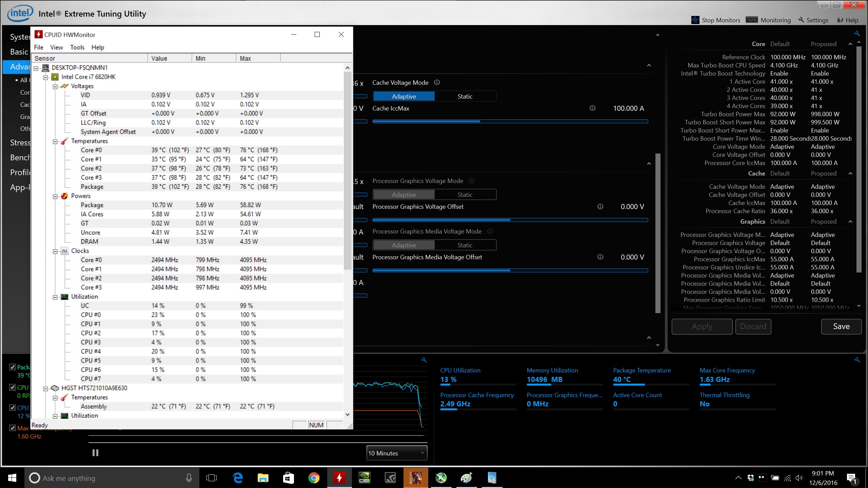
Task: Select Profiles in XTU sidebar
Action: (20, 172)
